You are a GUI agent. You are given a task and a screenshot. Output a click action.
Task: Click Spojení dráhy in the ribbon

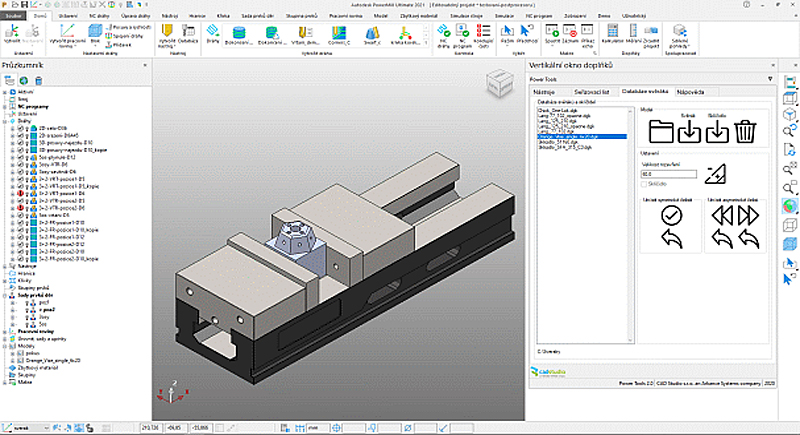(124, 36)
